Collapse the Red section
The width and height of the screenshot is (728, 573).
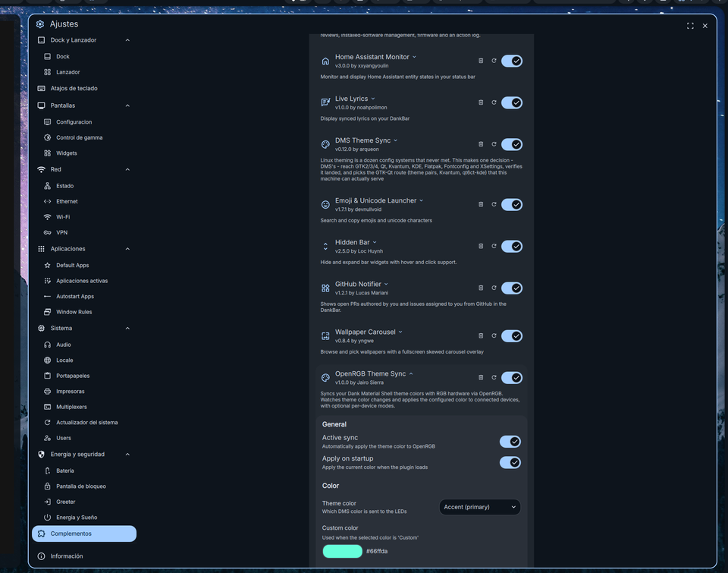[x=127, y=169]
